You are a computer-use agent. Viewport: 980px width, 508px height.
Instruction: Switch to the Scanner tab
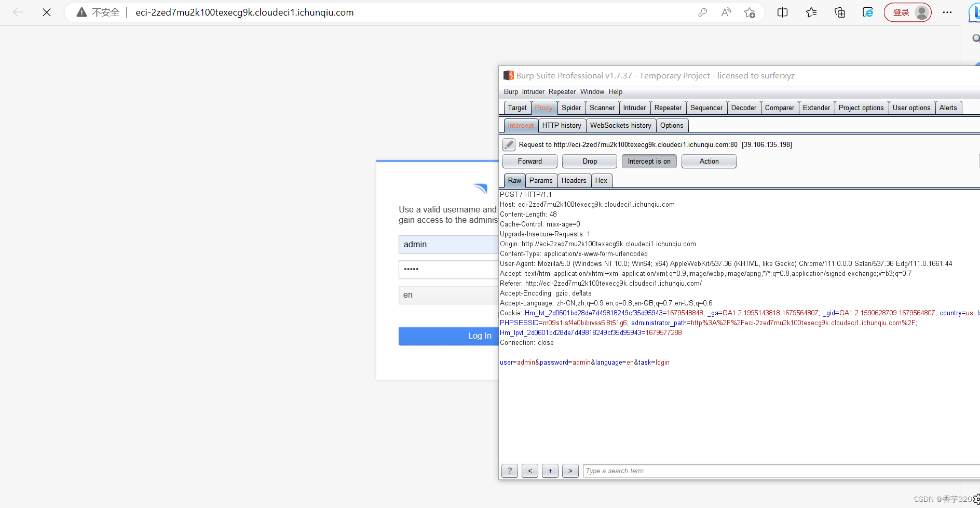602,108
